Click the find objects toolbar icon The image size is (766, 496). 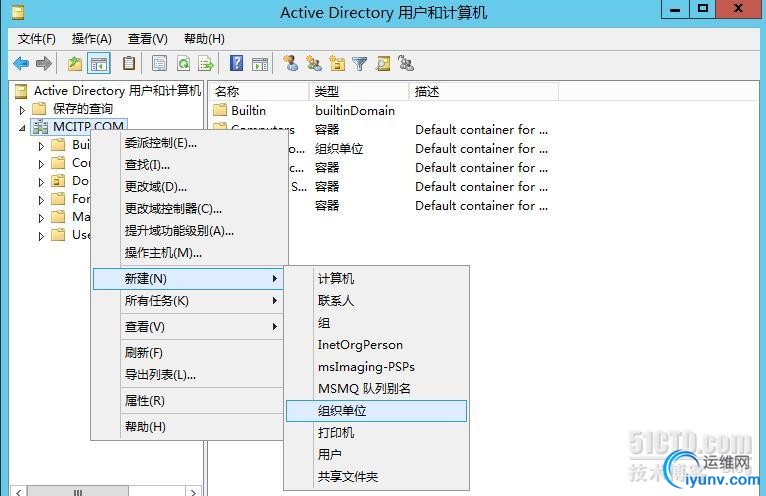click(383, 64)
